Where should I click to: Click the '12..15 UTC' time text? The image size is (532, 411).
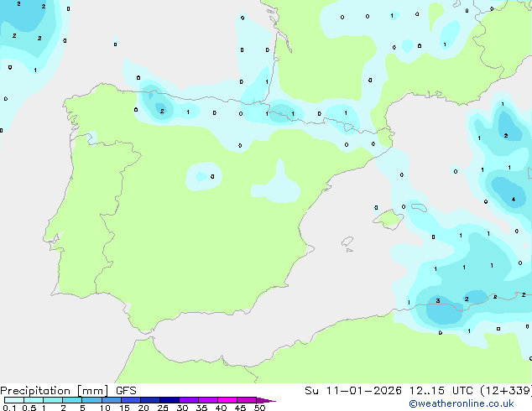point(441,391)
